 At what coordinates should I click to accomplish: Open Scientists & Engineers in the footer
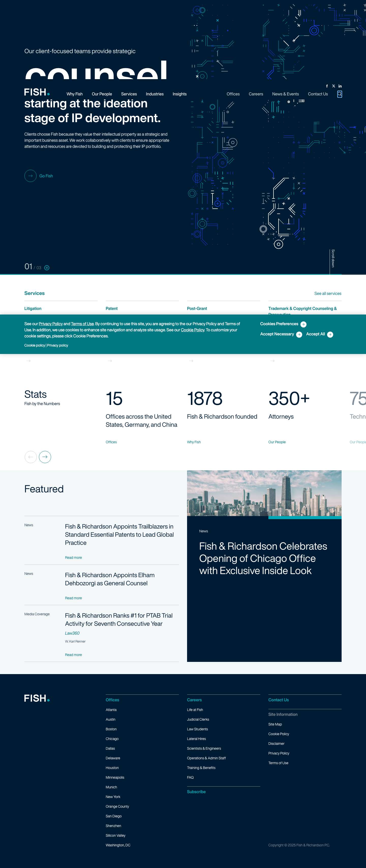click(204, 748)
